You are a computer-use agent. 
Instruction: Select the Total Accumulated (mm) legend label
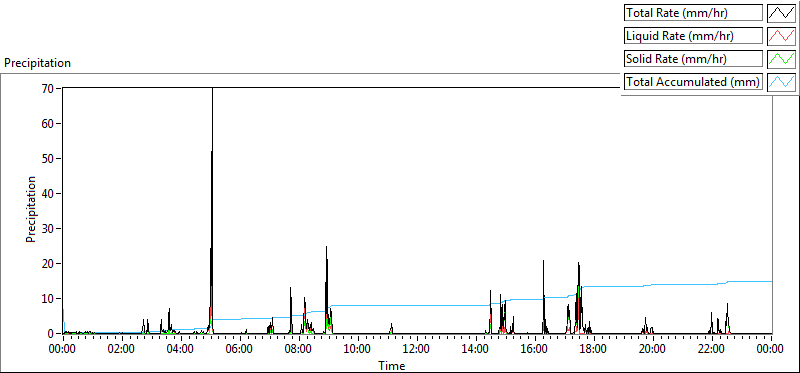click(x=693, y=82)
